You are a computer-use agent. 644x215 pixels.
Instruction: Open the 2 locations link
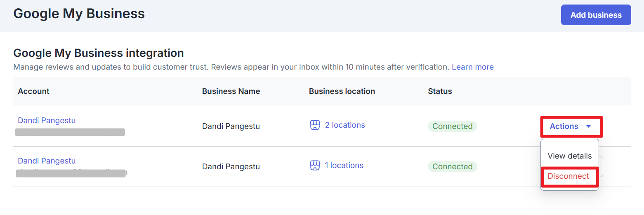(x=344, y=125)
